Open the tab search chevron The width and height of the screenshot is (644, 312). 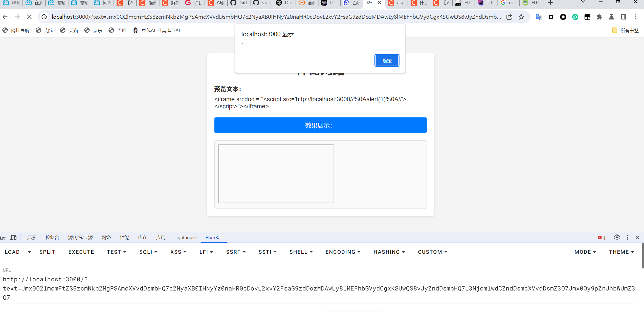pyautogui.click(x=583, y=2)
